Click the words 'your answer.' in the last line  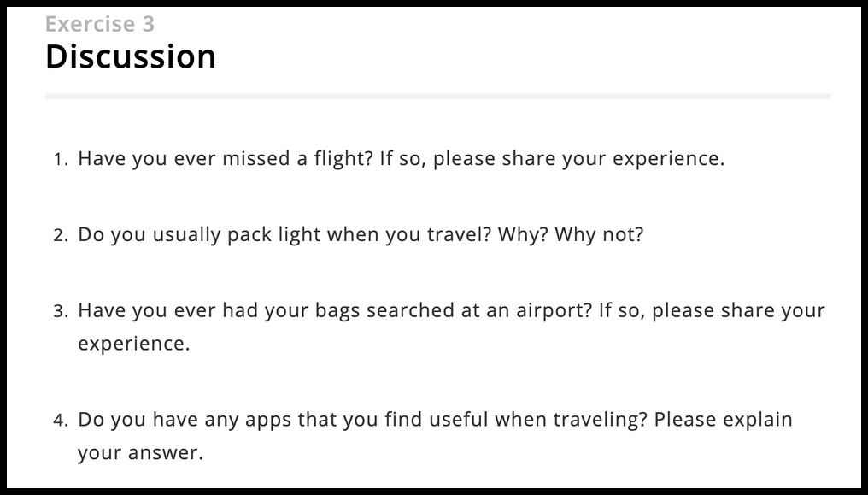pyautogui.click(x=141, y=453)
